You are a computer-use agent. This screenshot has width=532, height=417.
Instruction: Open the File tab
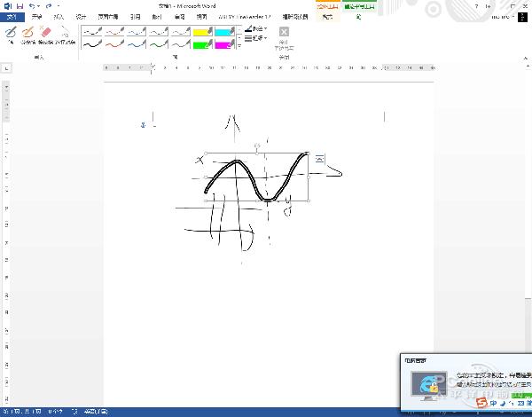tap(12, 17)
